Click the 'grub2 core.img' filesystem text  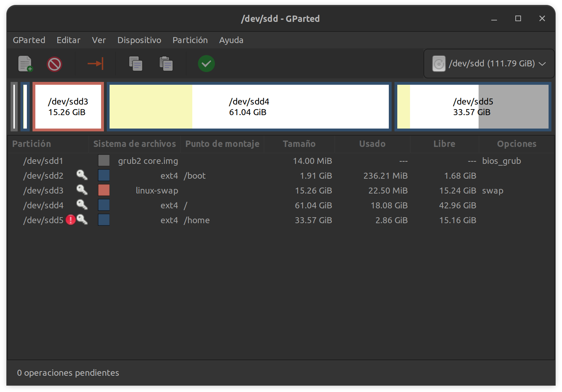click(x=148, y=161)
